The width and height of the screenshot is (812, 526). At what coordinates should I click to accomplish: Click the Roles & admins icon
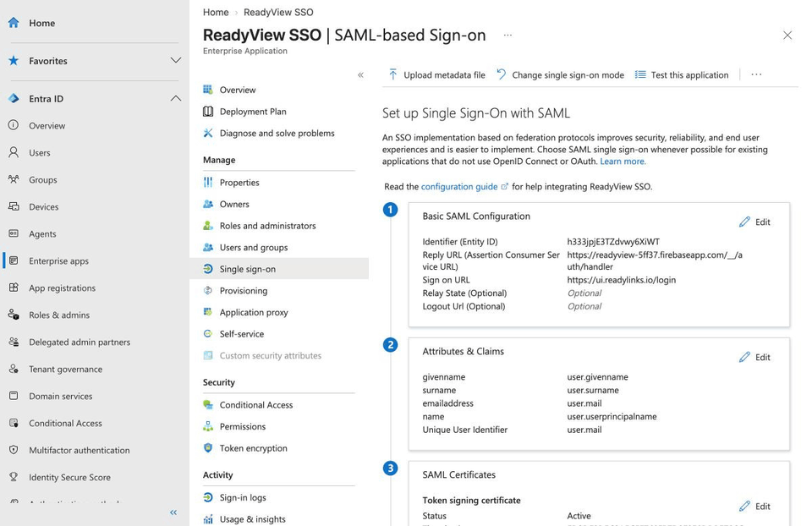pyautogui.click(x=14, y=315)
